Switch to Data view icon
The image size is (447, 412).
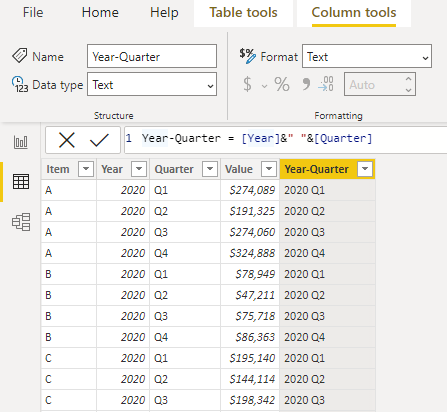click(21, 182)
